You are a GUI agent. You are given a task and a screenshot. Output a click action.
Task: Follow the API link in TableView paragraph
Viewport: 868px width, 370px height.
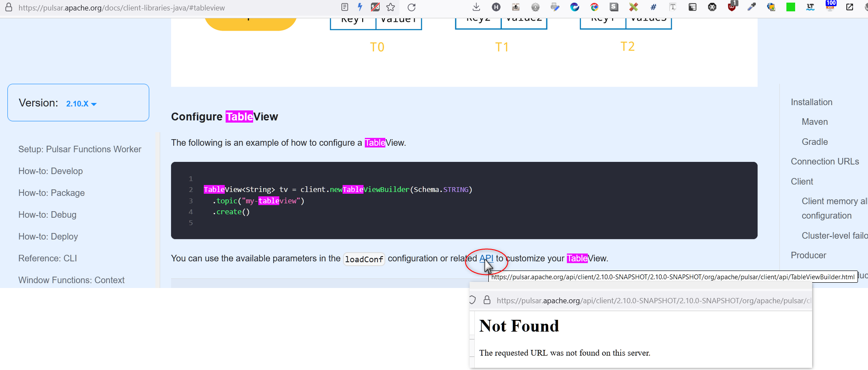click(x=486, y=258)
